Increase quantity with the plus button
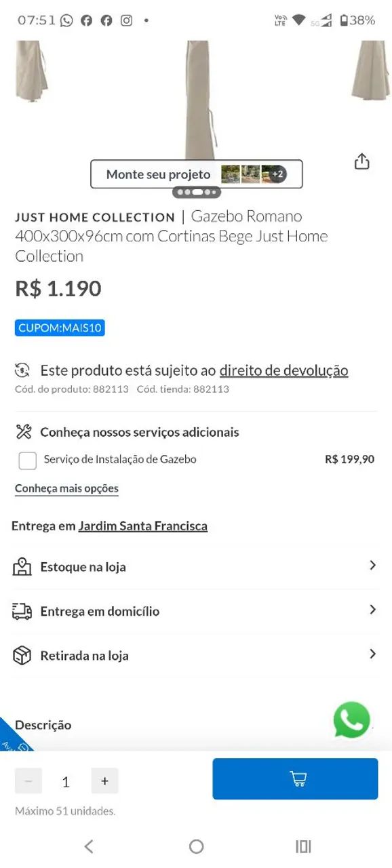Screen dimensions: 392x868 tap(104, 781)
